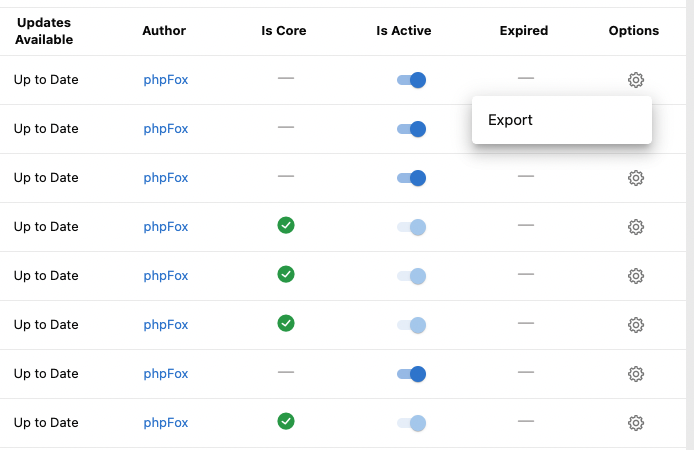Open options gear in fourth row

click(x=636, y=227)
